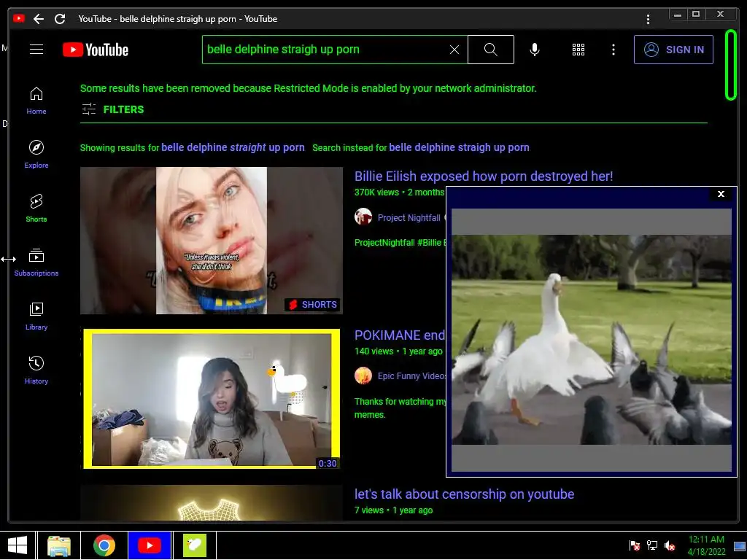Click the goose and pigeons video image

[591, 340]
